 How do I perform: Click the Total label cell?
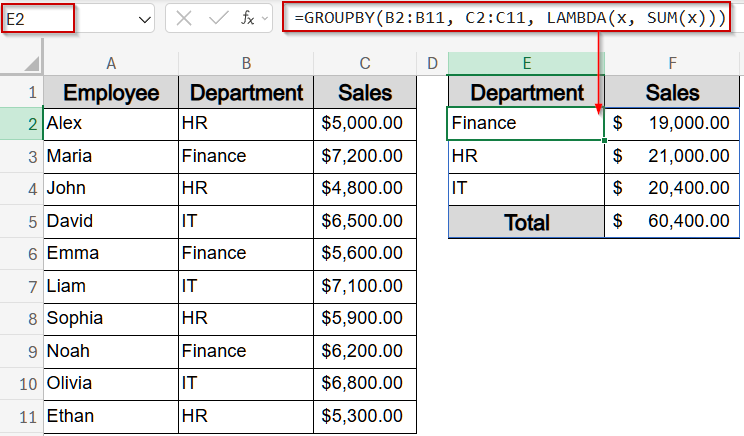(x=526, y=222)
